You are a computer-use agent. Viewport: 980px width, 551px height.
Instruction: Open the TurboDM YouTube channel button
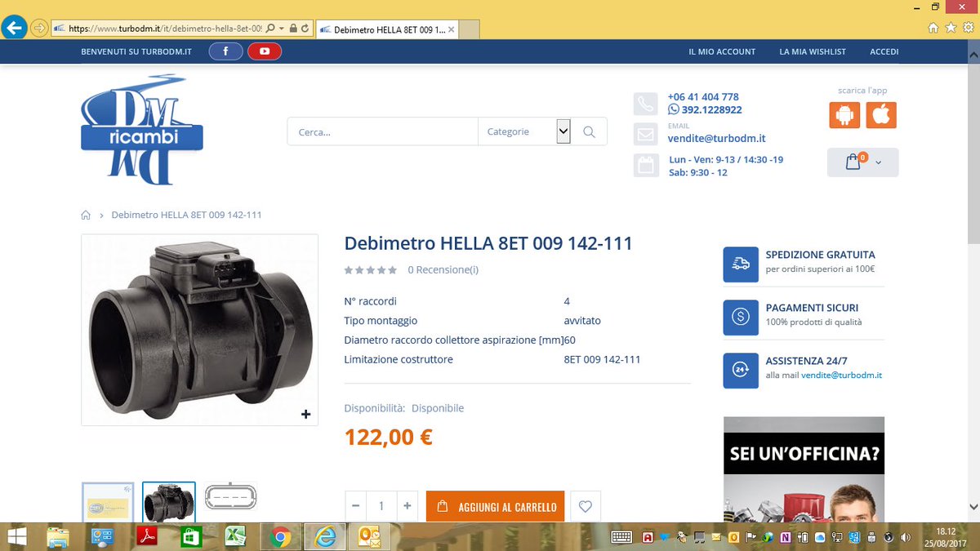click(x=265, y=51)
